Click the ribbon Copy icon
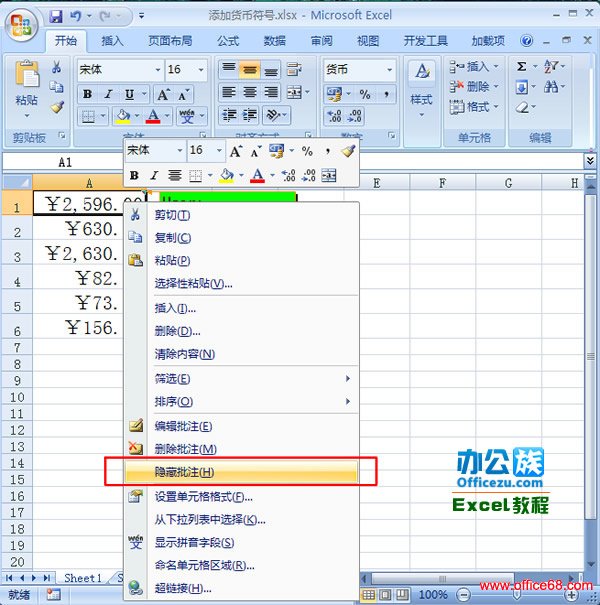Viewport: 600px width, 605px height. [x=57, y=87]
